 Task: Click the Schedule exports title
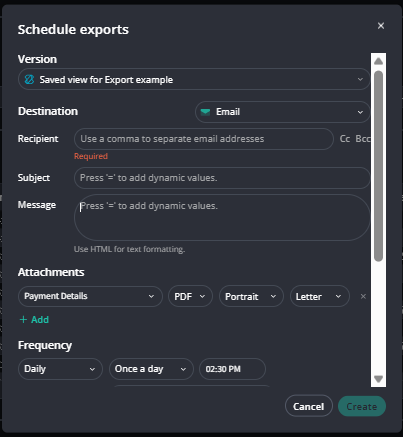[x=73, y=29]
